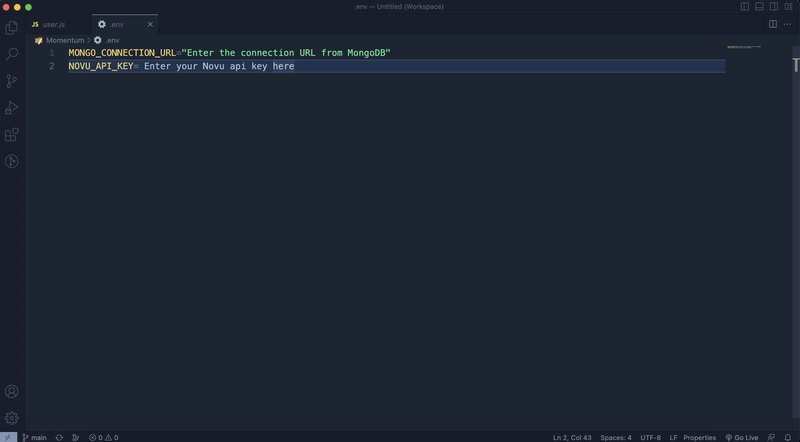
Task: Split the editor right
Action: point(773,24)
